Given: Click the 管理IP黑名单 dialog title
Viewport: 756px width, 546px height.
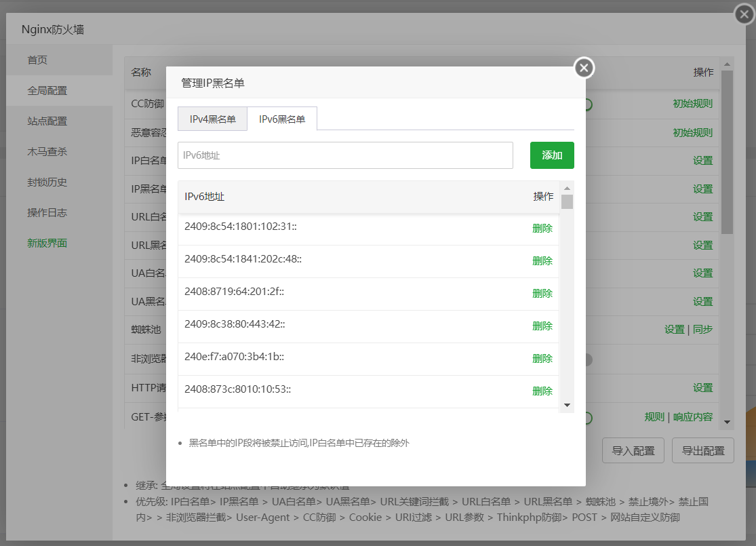Looking at the screenshot, I should [x=213, y=83].
